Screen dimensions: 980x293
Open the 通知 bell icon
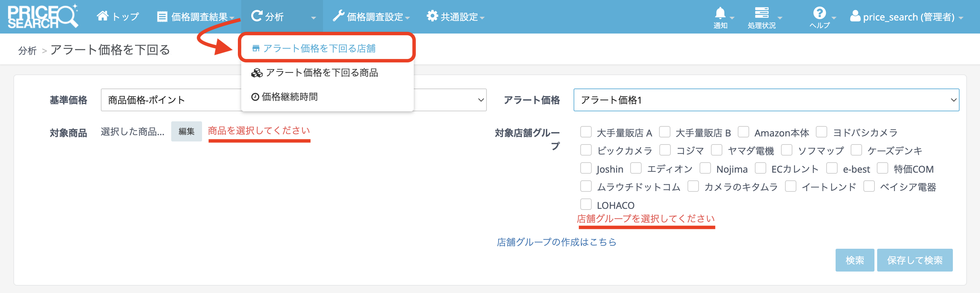pyautogui.click(x=720, y=14)
